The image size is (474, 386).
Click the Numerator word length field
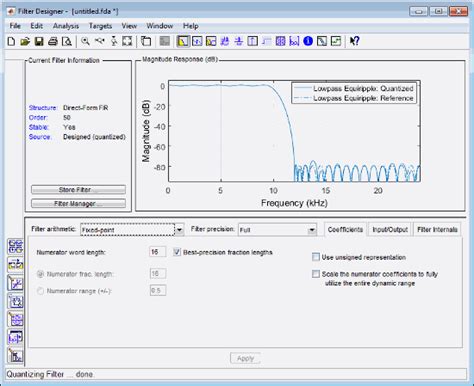click(158, 252)
